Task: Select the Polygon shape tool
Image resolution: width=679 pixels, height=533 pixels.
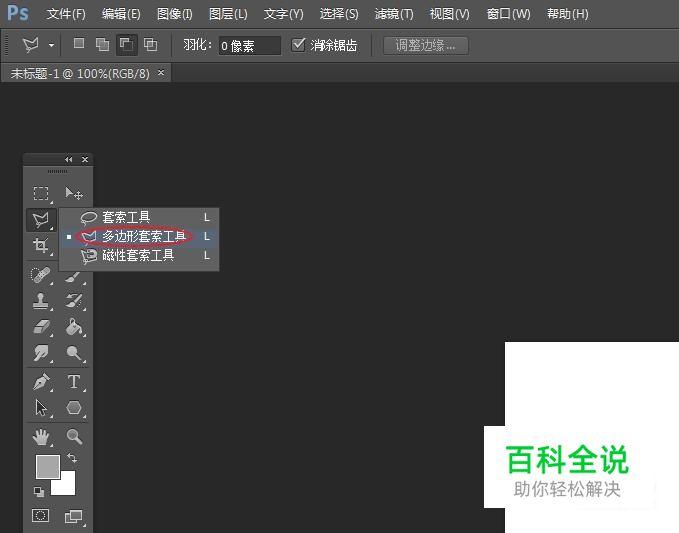Action: [74, 408]
